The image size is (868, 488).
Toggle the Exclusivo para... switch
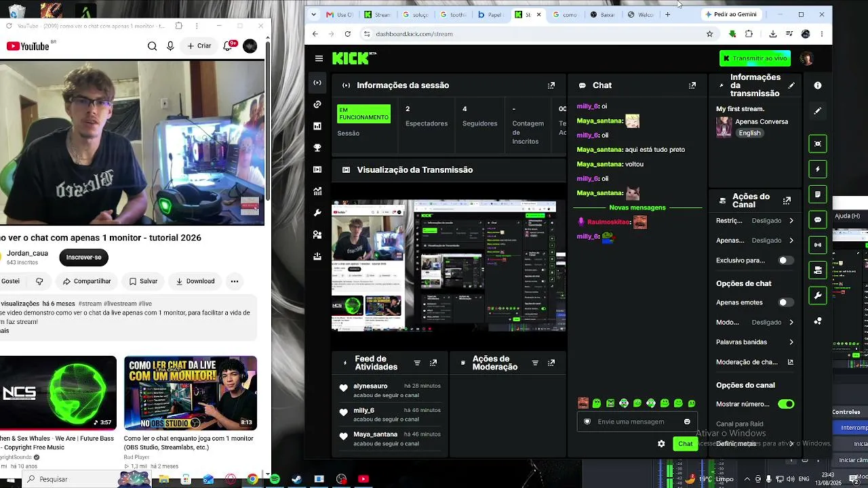tap(785, 260)
